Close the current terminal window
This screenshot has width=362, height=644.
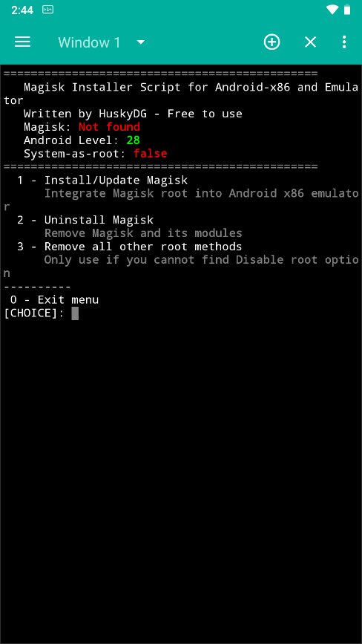click(x=310, y=42)
